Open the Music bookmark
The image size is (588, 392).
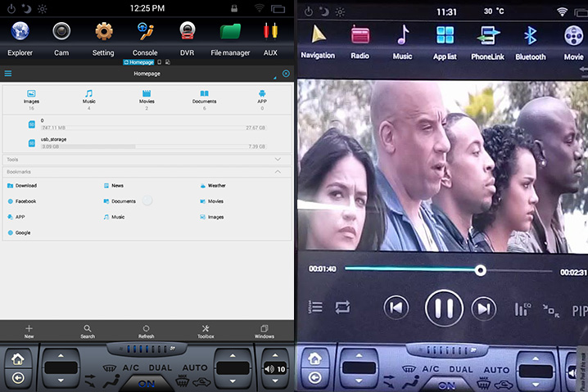[114, 217]
